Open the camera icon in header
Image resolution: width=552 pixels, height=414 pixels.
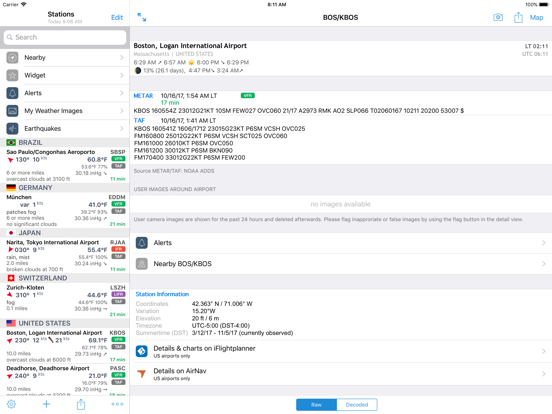click(x=498, y=17)
